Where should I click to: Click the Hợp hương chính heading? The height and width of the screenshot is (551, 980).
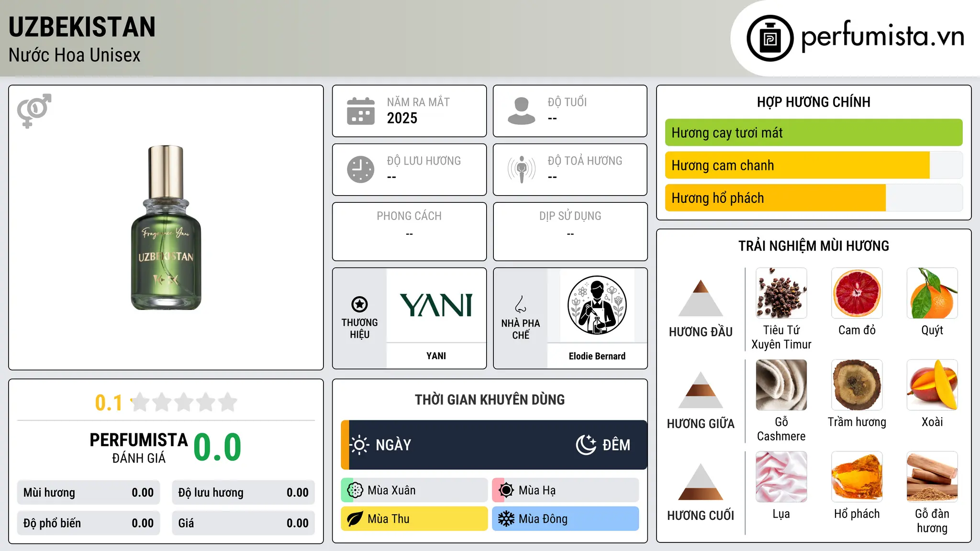(814, 102)
